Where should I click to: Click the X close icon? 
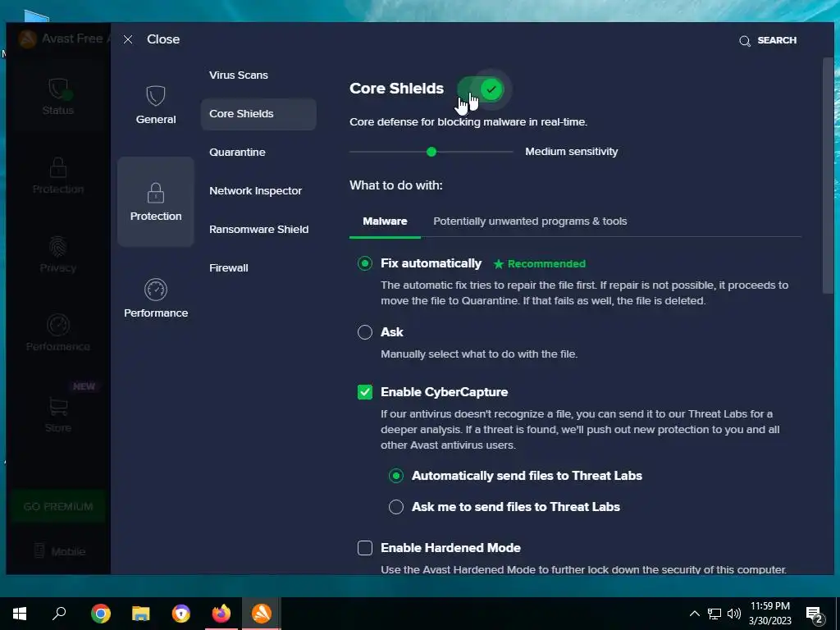[127, 39]
